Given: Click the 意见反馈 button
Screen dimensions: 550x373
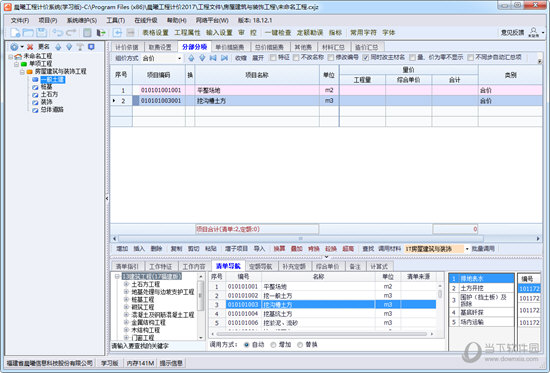Looking at the screenshot, I should [x=512, y=32].
